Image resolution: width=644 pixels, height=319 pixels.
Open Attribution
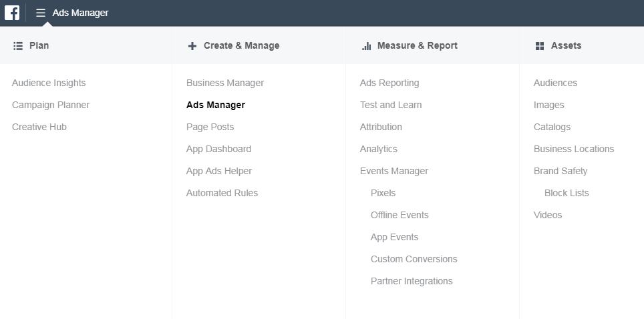(381, 127)
